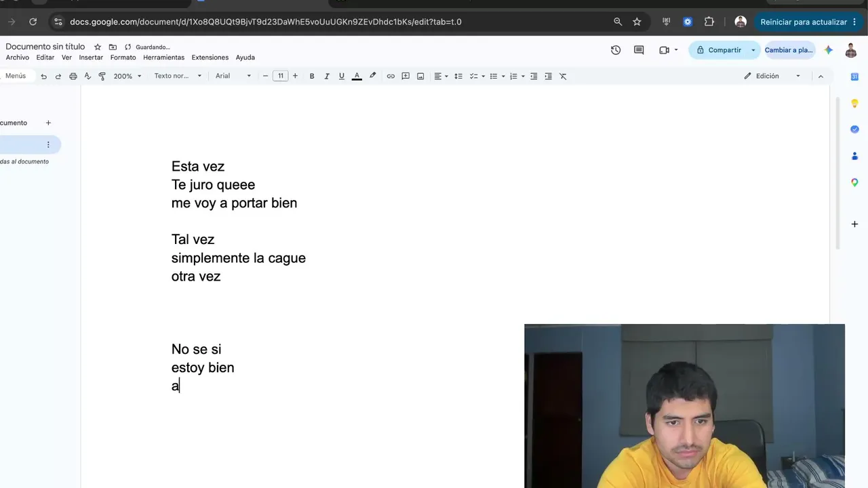Open the Edición mode dropdown

point(772,76)
